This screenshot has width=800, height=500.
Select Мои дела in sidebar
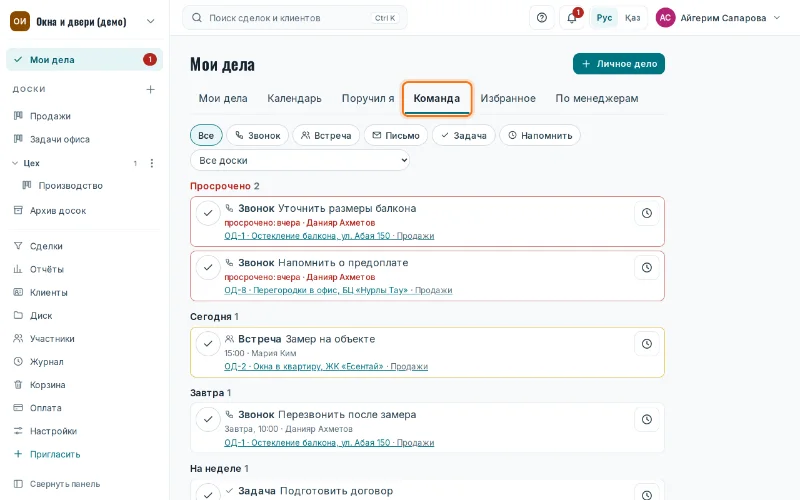coord(84,60)
